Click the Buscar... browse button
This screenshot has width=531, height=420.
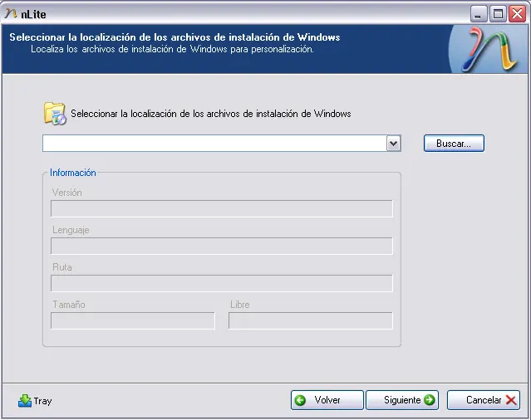click(x=454, y=144)
